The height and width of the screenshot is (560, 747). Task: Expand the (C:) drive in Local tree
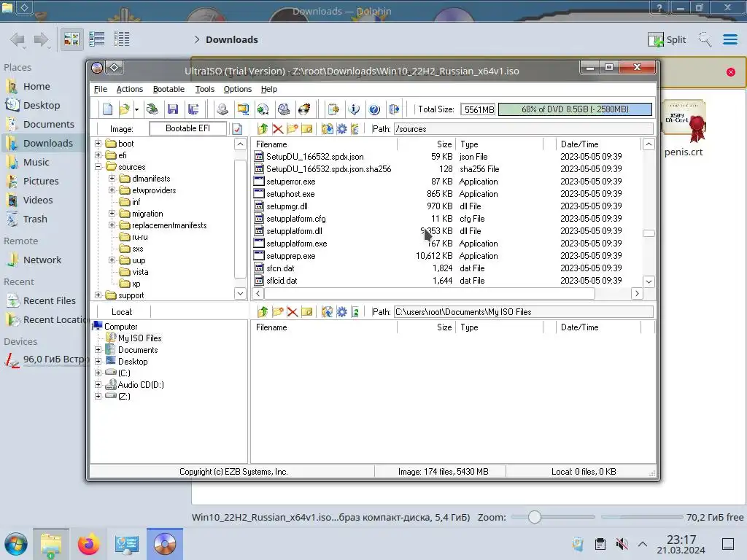(x=98, y=373)
